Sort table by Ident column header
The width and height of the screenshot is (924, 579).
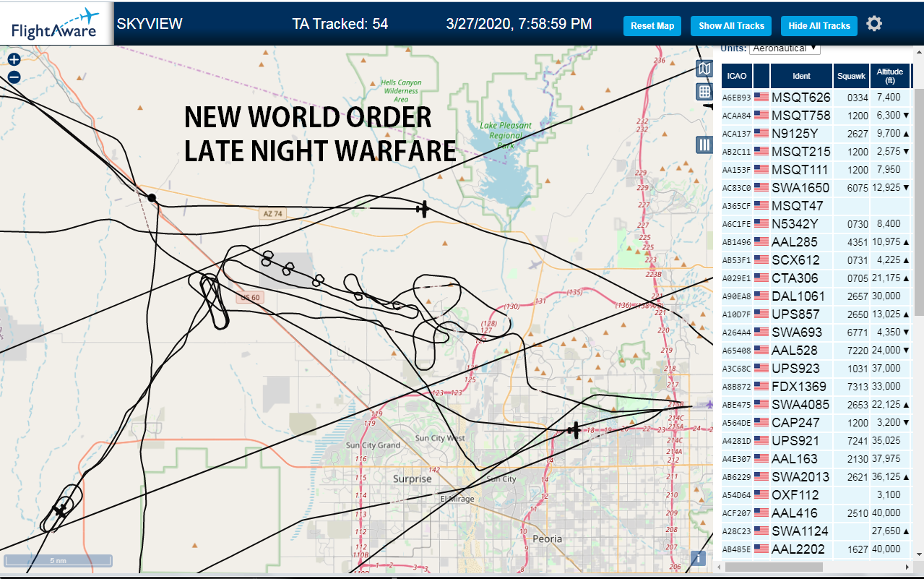pyautogui.click(x=802, y=75)
